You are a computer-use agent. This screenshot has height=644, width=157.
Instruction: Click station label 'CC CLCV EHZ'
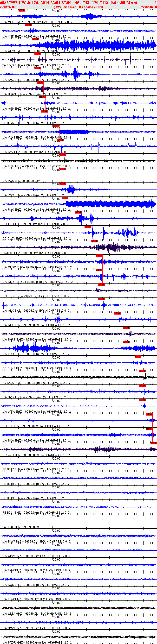tap(13, 239)
